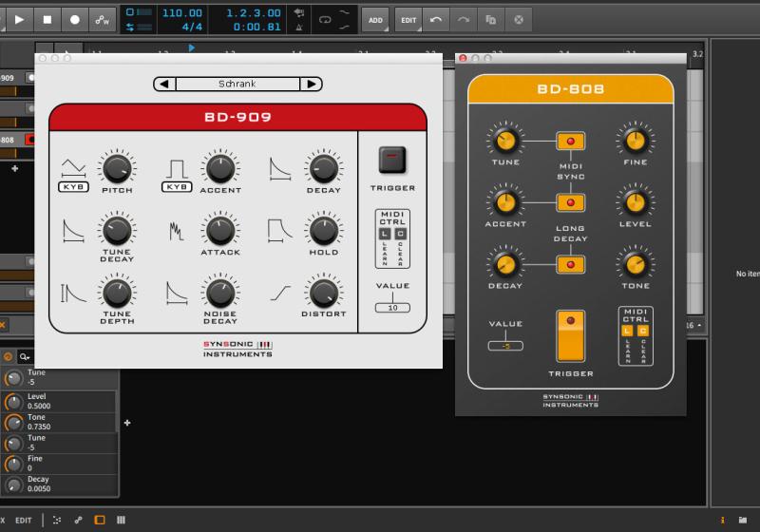Click MIDI Learn L button in BD-808
760x532 pixels.
pyautogui.click(x=627, y=331)
